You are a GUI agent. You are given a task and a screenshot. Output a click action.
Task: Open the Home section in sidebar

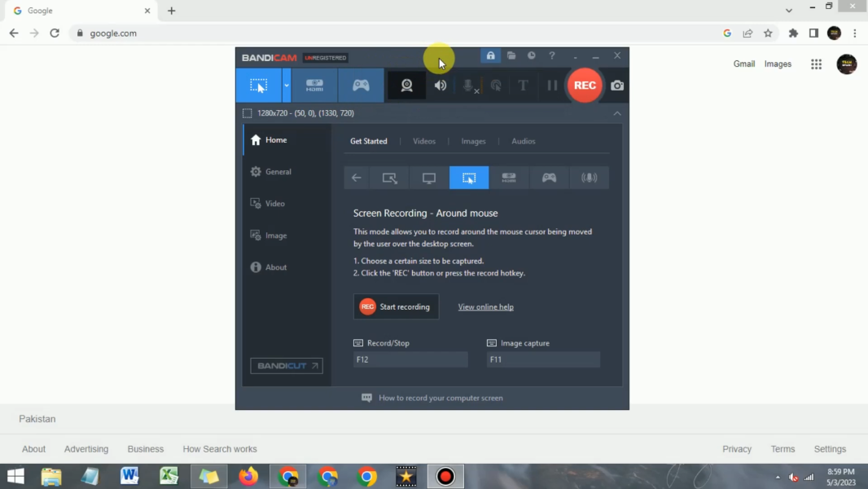(x=287, y=140)
